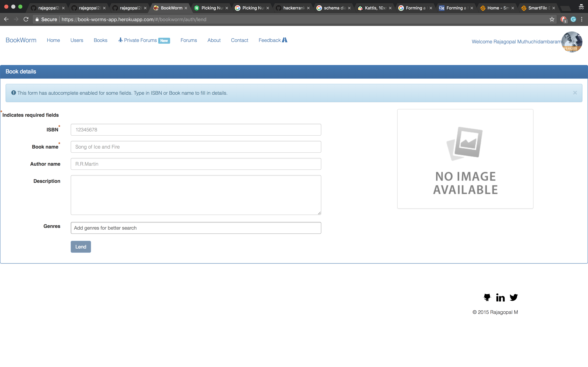
Task: Dismiss the autocomplete info alert
Action: [x=575, y=93]
